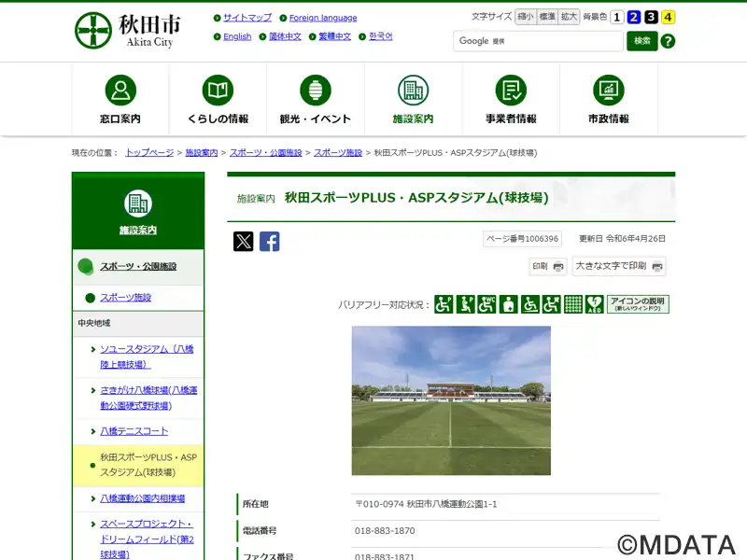Click the 印刷 print button
This screenshot has height=560, width=747.
click(x=548, y=266)
